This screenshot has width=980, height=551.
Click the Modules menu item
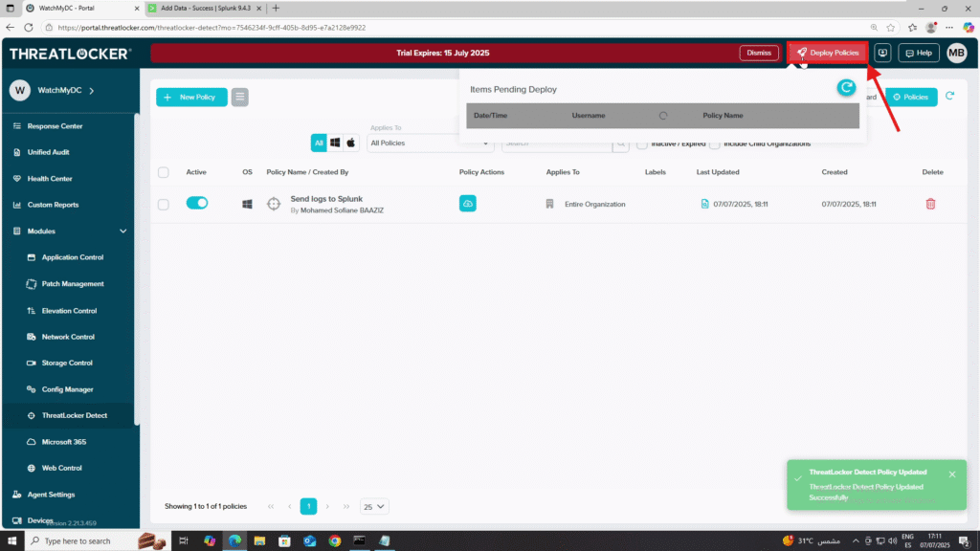click(41, 231)
